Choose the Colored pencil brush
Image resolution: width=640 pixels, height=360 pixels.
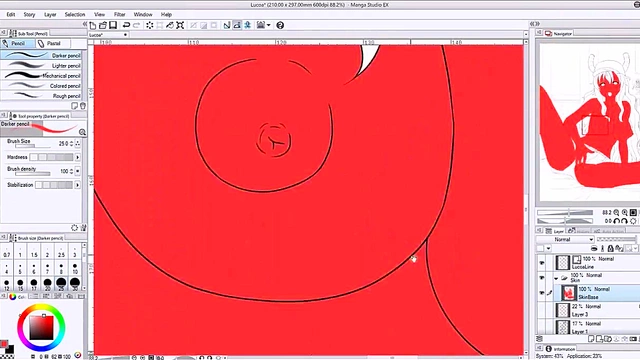41,86
